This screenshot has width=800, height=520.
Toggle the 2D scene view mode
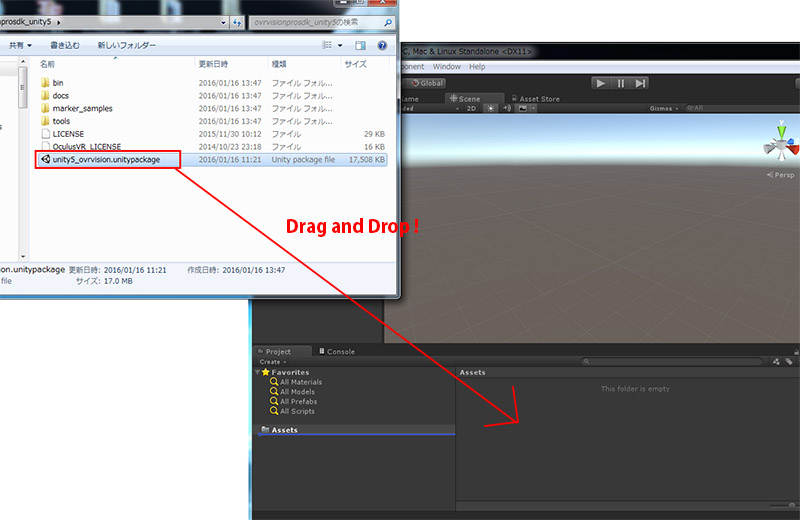coord(471,108)
